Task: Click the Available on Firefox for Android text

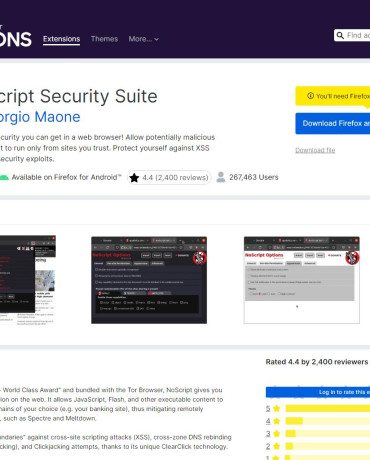Action: (66, 177)
